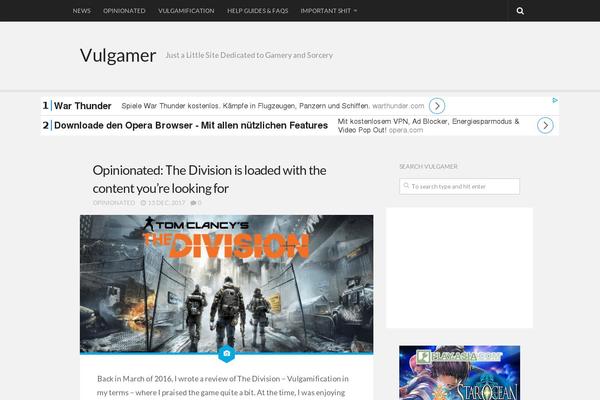Click the opera.com ad URL
This screenshot has width=600, height=400.
[x=406, y=130]
